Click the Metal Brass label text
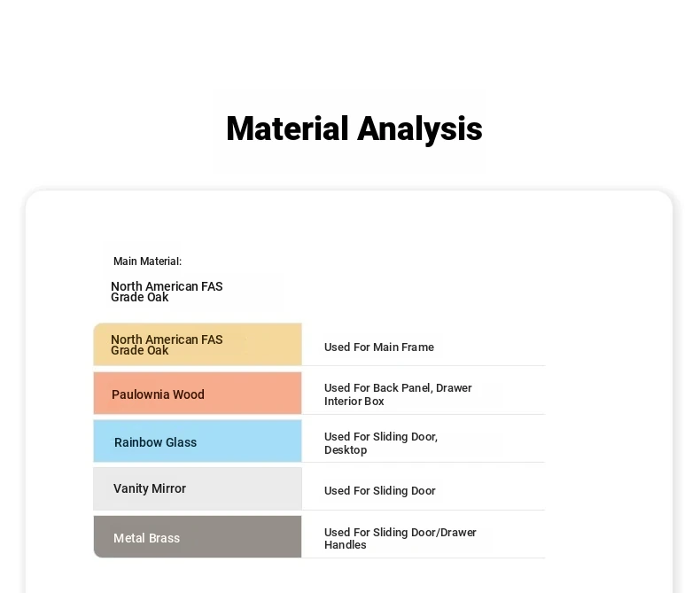Image resolution: width=700 pixels, height=593 pixels. click(x=146, y=538)
